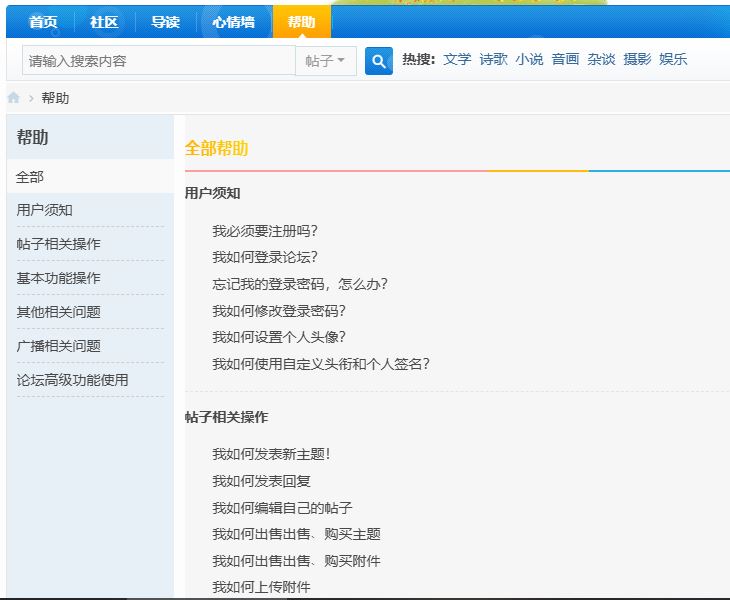This screenshot has height=600, width=730.
Task: Open help topic 我如何使用自定义头衔和个人签名?
Action: (321, 364)
